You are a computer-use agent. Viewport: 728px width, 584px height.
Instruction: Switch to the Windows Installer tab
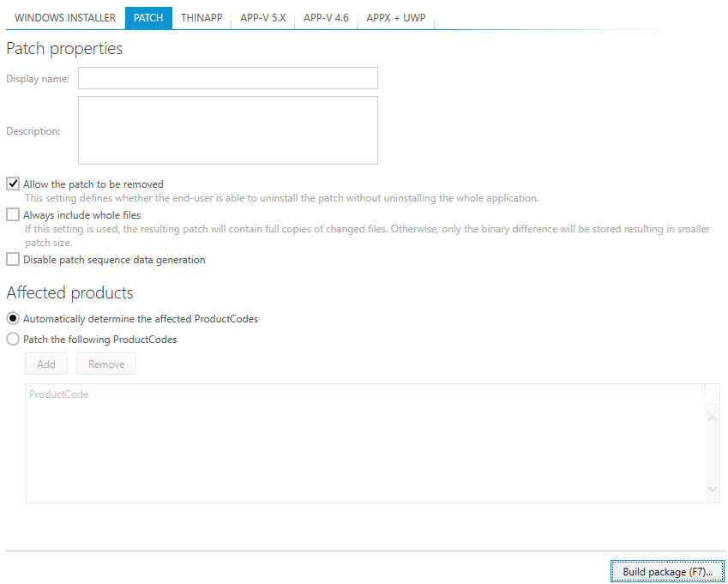tap(65, 18)
